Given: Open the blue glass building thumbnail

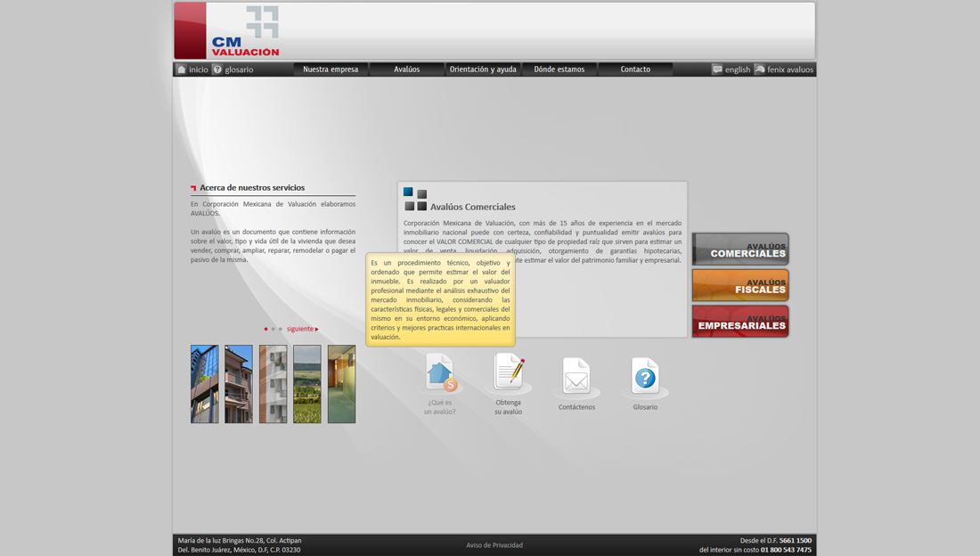Looking at the screenshot, I should coord(204,384).
